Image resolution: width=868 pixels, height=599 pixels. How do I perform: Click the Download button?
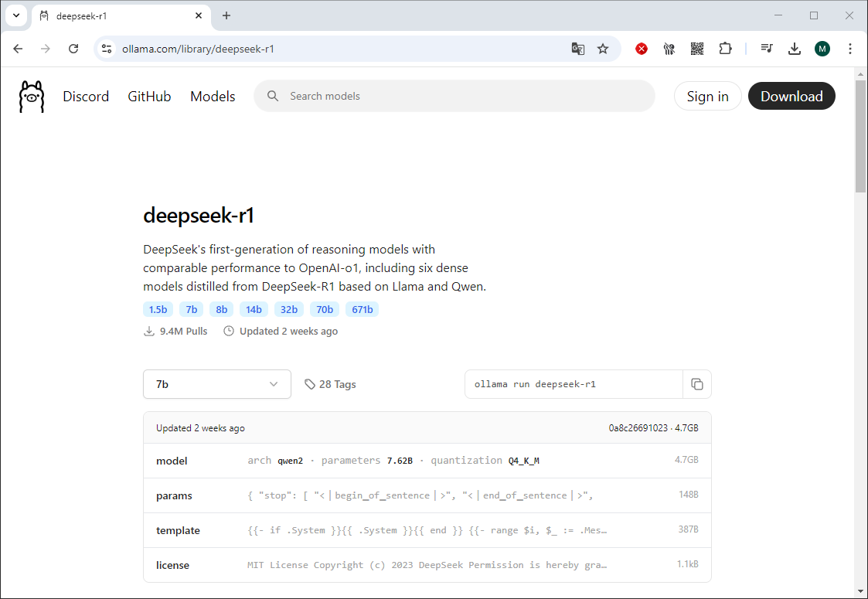(x=791, y=97)
